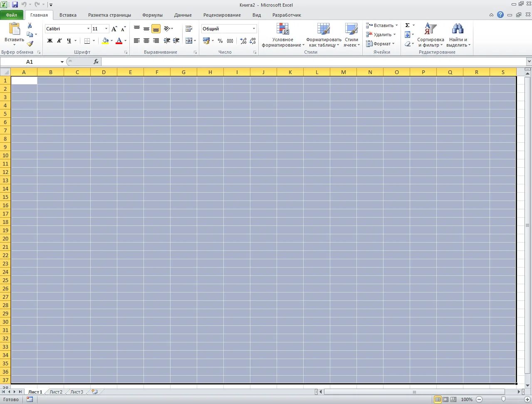Click the Clear eraser icon

point(407,44)
